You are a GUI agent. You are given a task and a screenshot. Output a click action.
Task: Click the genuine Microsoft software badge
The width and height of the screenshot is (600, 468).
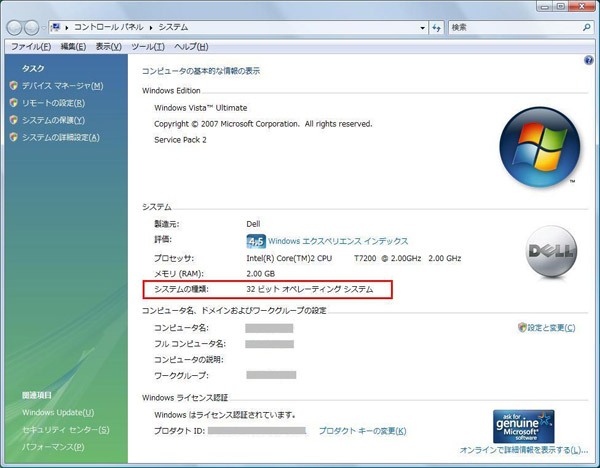coord(523,426)
